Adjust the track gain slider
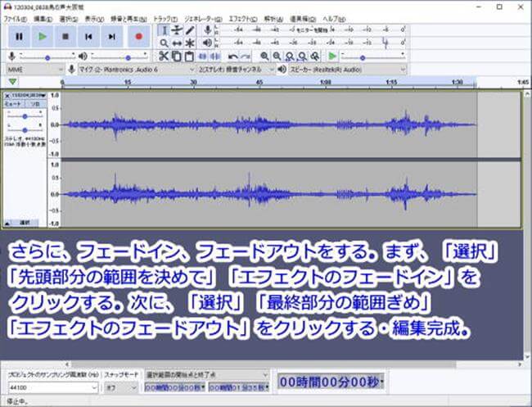 point(25,116)
